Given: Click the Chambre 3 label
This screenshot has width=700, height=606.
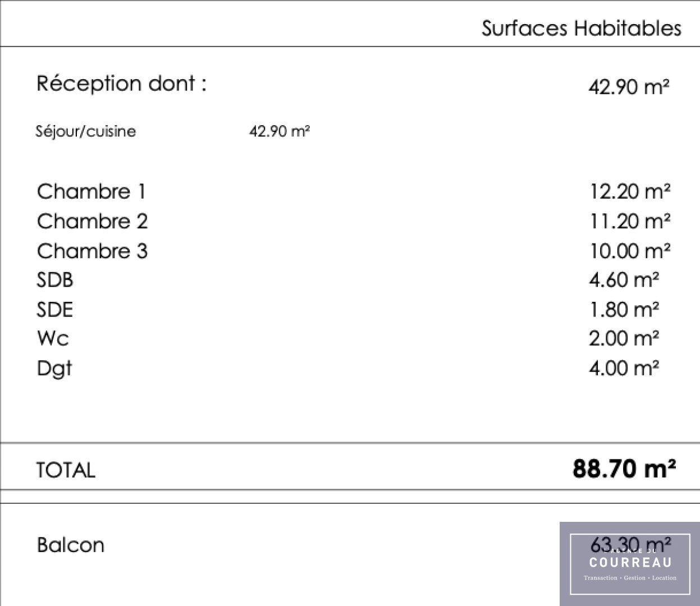Looking at the screenshot, I should pyautogui.click(x=93, y=251).
